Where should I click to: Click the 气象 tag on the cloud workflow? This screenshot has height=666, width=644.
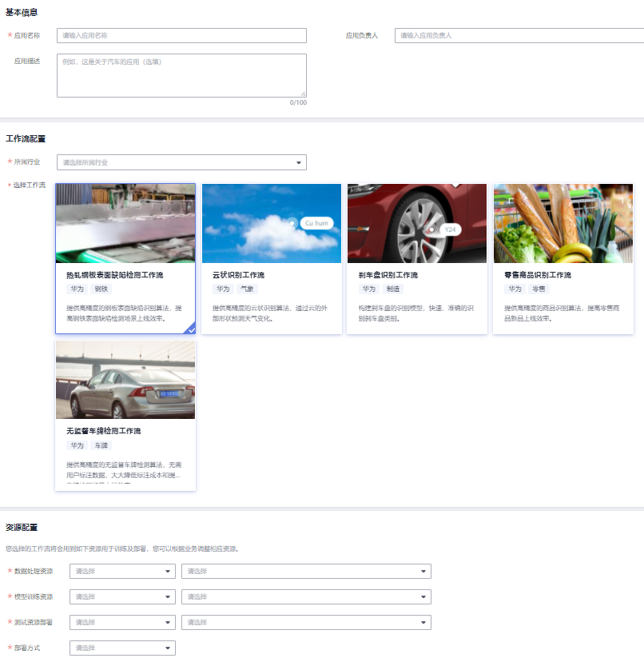click(x=247, y=289)
